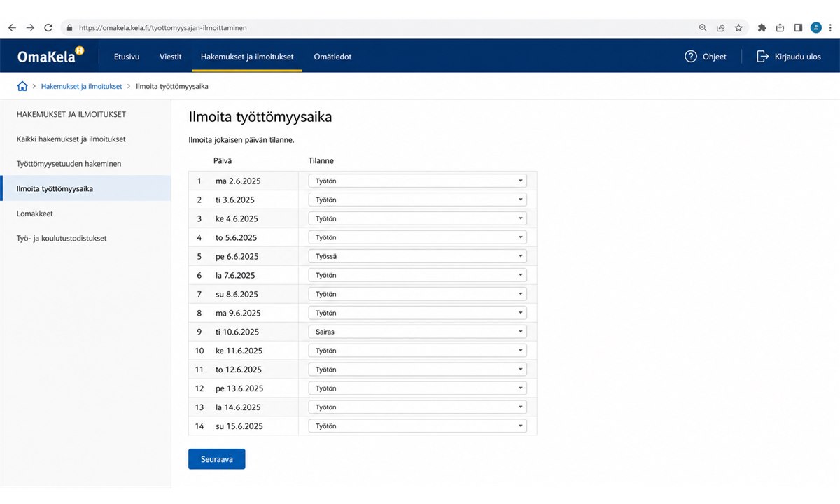This screenshot has width=840, height=504.
Task: Open the status dropdown for pe 13.6.2025
Action: point(418,388)
